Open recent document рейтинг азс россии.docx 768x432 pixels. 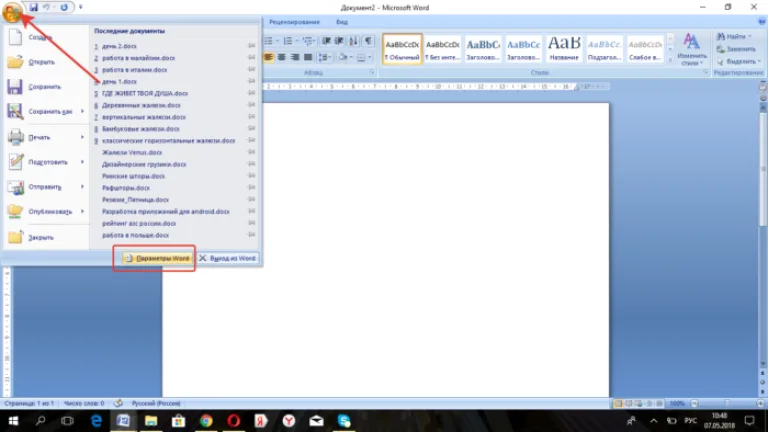139,223
